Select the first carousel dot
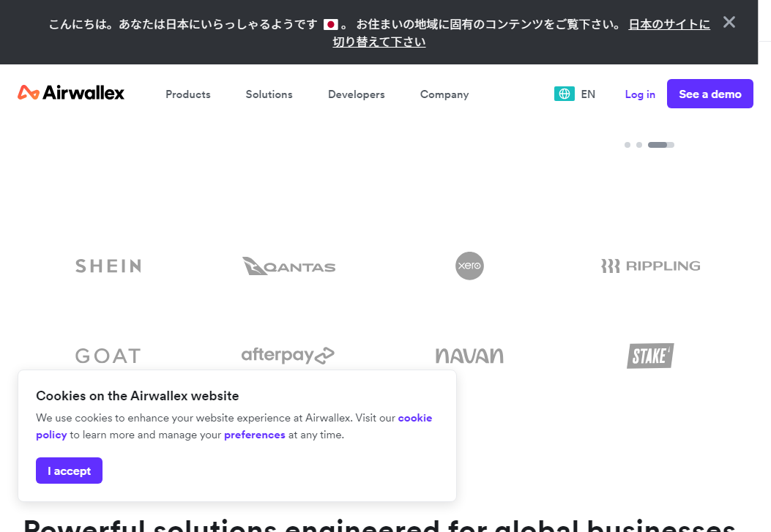 [x=627, y=145]
